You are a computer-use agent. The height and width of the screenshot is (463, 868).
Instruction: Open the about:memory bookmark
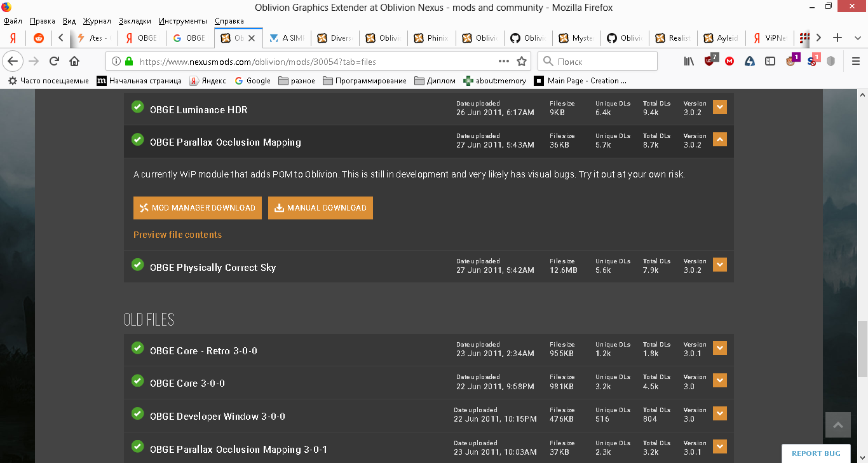click(x=494, y=81)
